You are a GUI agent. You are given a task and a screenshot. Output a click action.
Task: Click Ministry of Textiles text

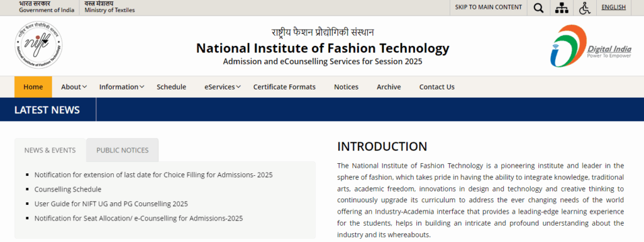point(109,10)
